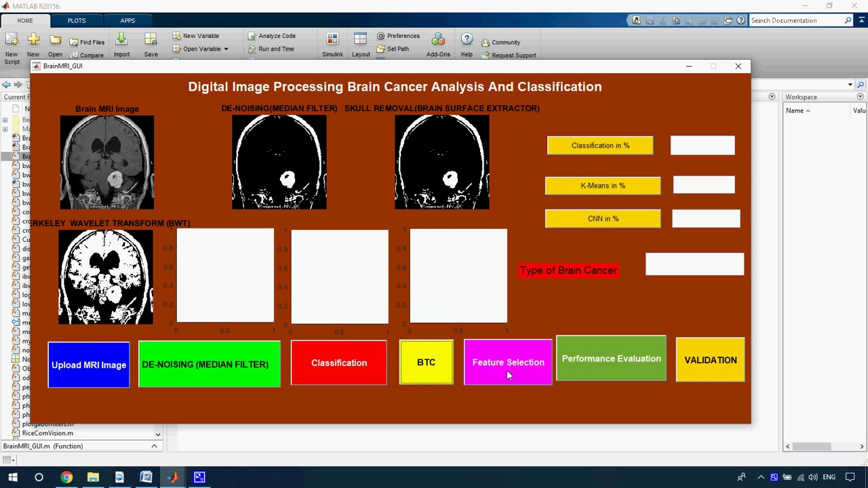Click the de-noised median filter image
The image size is (868, 488).
pos(279,162)
